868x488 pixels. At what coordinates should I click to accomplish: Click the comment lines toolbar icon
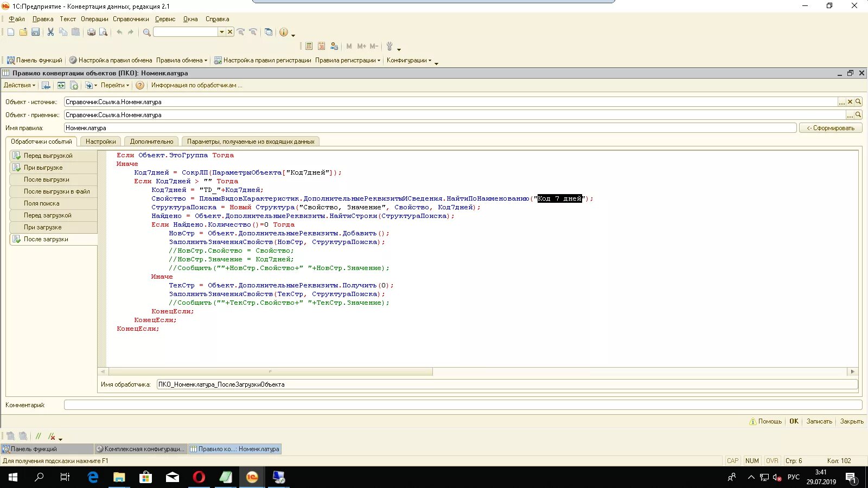(x=38, y=436)
